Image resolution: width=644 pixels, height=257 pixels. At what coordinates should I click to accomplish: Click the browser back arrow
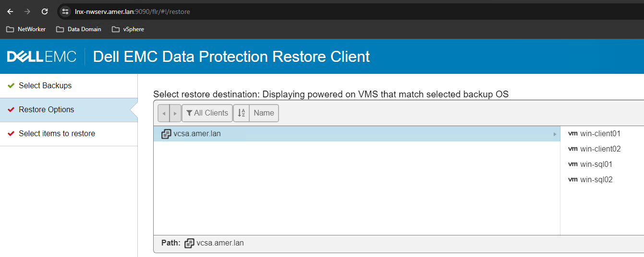point(10,12)
